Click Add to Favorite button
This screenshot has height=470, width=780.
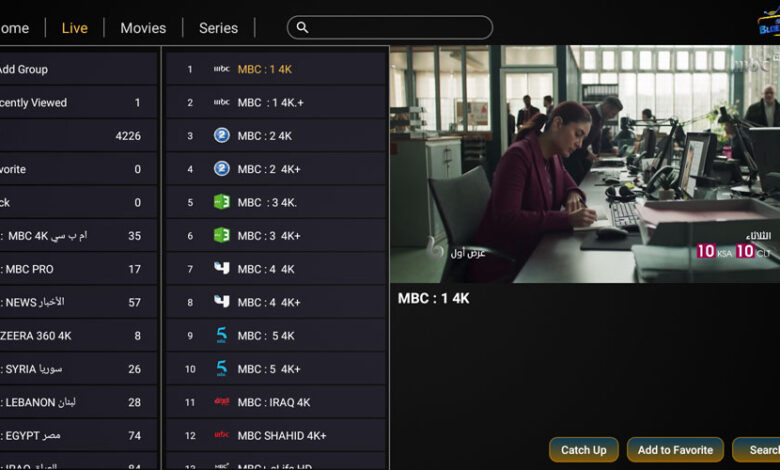click(x=675, y=450)
